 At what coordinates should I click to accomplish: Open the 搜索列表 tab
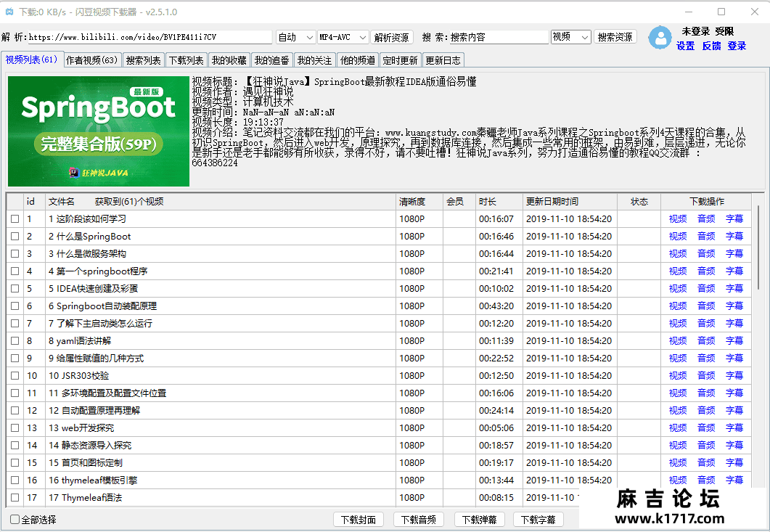click(143, 60)
